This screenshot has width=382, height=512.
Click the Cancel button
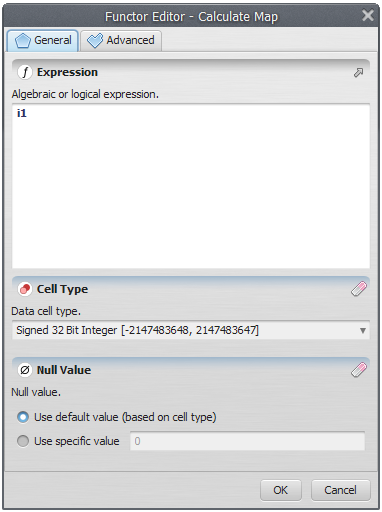(340, 490)
